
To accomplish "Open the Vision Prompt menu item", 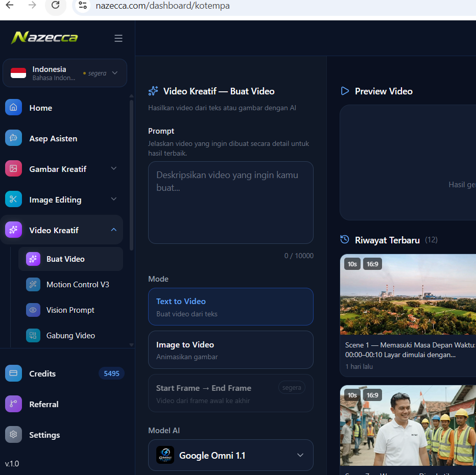I will pyautogui.click(x=70, y=310).
